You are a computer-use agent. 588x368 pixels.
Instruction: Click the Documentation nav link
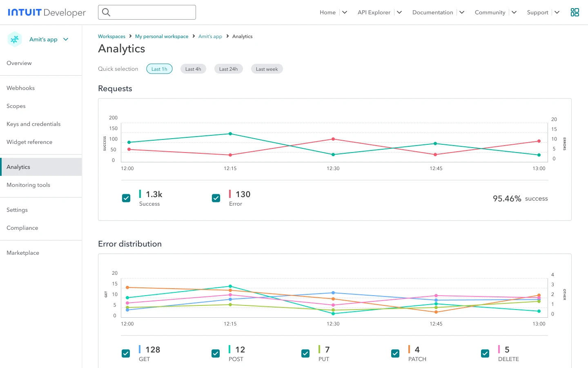click(432, 12)
